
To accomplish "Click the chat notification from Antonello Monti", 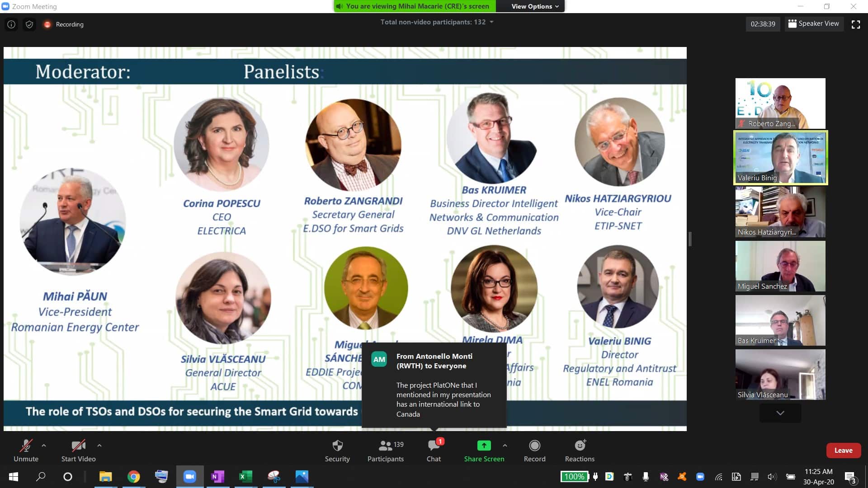I will 434,385.
